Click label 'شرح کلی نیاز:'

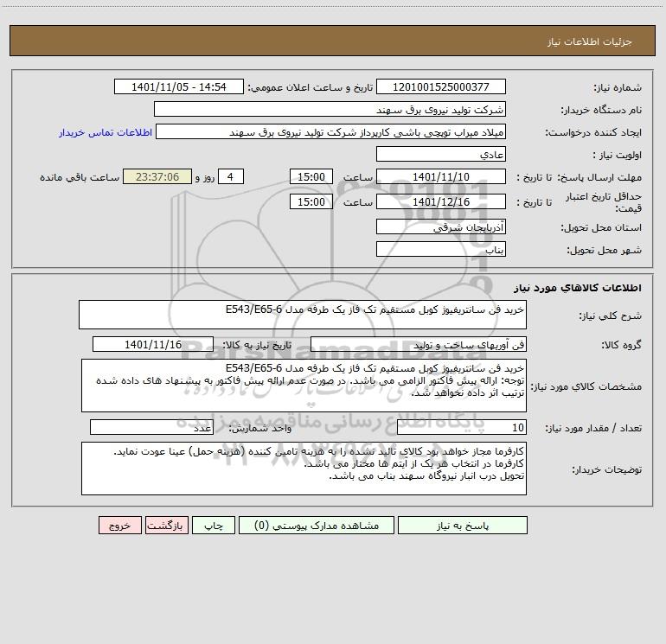[x=611, y=316]
